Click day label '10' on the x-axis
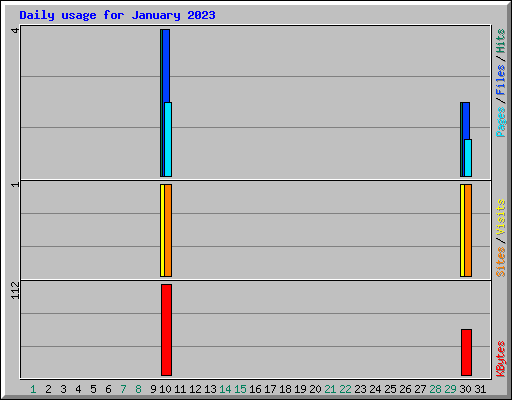Image resolution: width=512 pixels, height=400 pixels. (165, 389)
